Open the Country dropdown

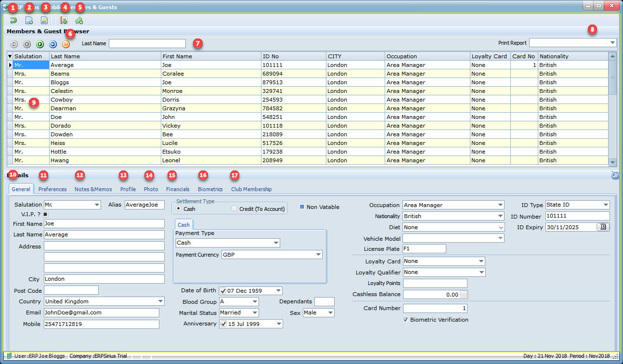click(161, 301)
